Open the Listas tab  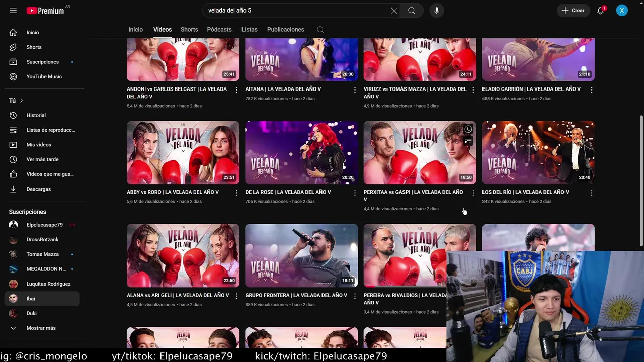249,30
